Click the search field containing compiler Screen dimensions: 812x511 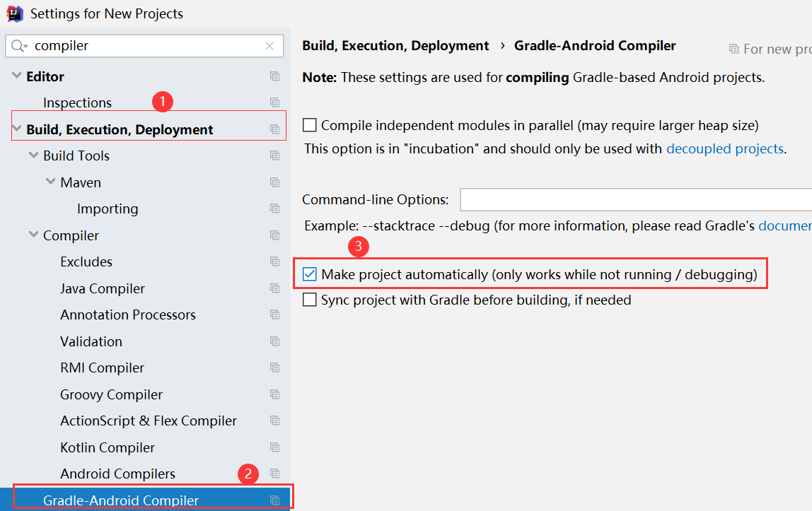pyautogui.click(x=144, y=46)
